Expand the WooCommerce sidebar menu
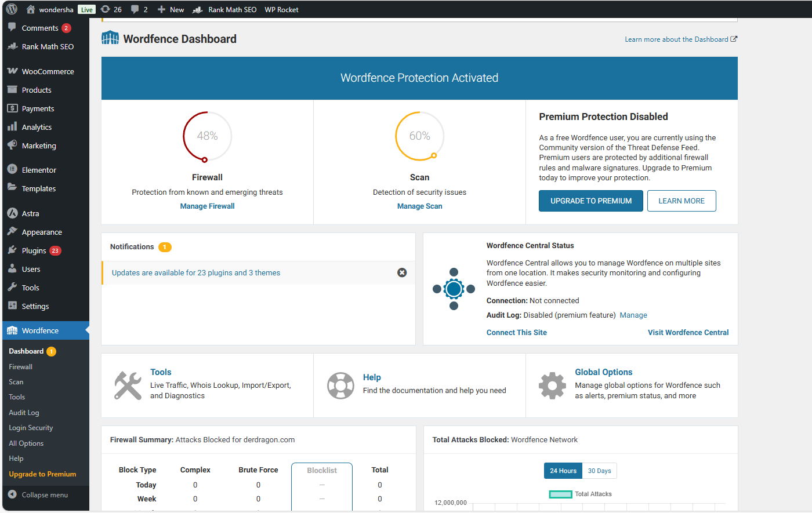The width and height of the screenshot is (812, 513). pyautogui.click(x=48, y=71)
